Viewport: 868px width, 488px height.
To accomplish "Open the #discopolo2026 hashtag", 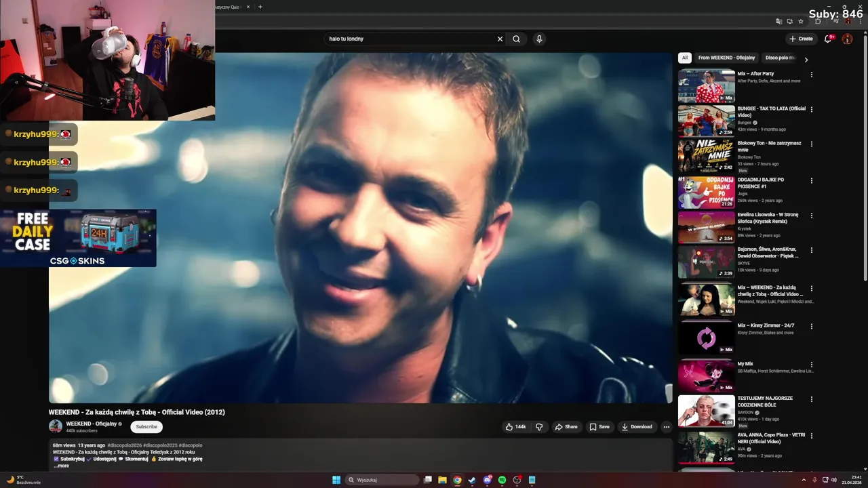I will (x=125, y=445).
